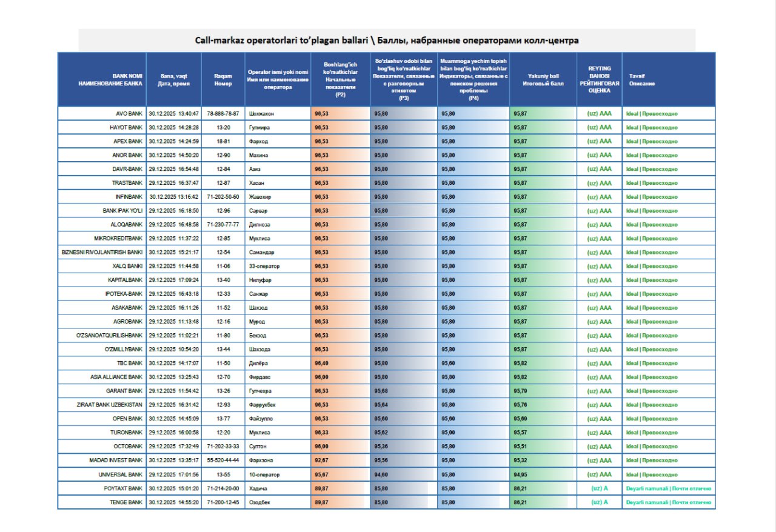Click POYTAXT BANK's "Deyarli namunali" description
This screenshot has width=776, height=532.
[668, 488]
